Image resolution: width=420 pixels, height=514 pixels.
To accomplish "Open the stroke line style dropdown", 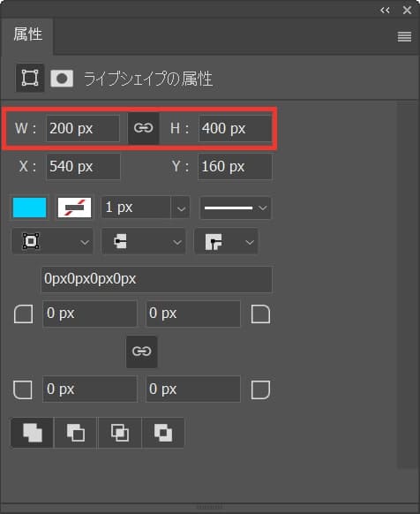I will pos(236,208).
